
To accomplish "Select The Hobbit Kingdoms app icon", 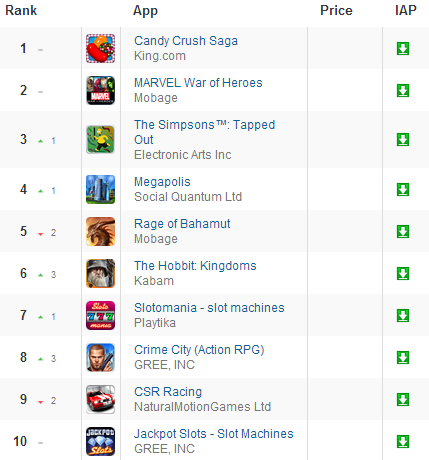I will [100, 273].
